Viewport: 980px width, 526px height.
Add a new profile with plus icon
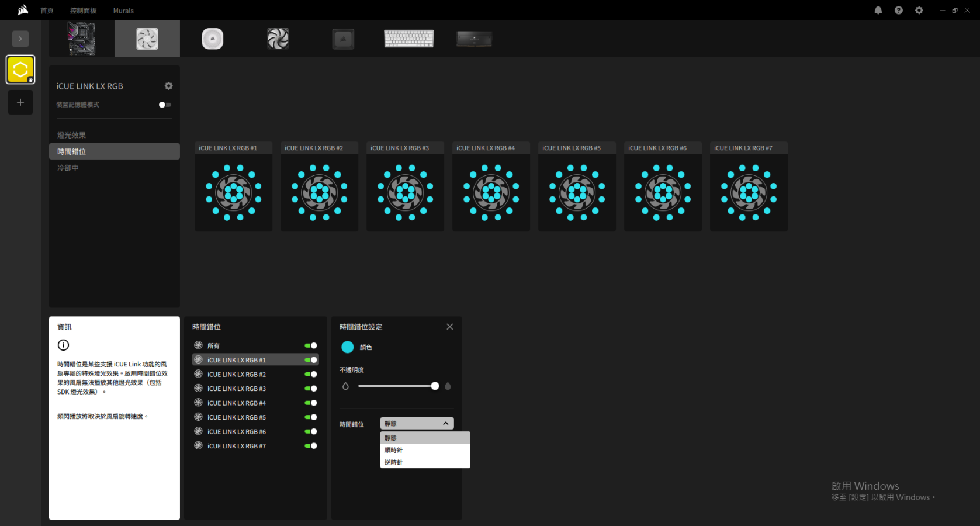(x=20, y=102)
